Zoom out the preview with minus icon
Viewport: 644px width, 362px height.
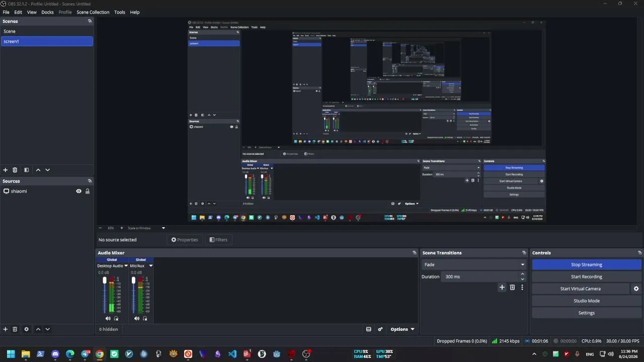click(x=100, y=228)
